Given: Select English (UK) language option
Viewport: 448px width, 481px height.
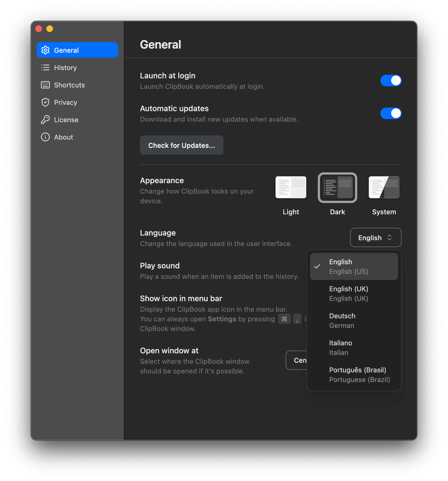Looking at the screenshot, I should pyautogui.click(x=354, y=293).
